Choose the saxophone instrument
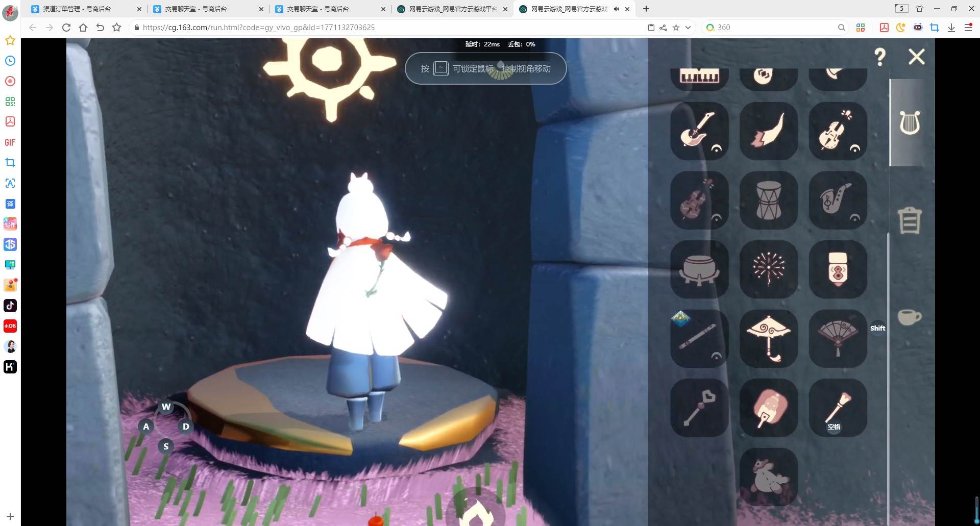This screenshot has width=980, height=526. point(838,200)
